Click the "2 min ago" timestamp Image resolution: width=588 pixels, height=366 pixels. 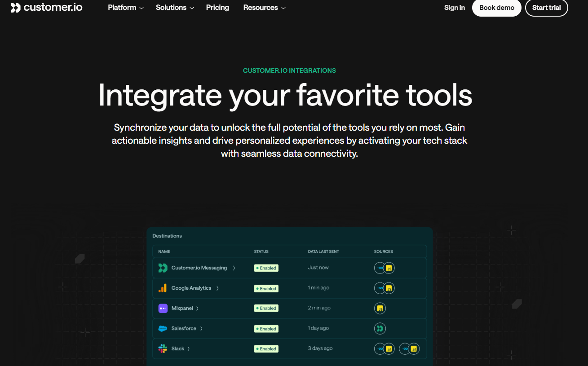pyautogui.click(x=319, y=308)
